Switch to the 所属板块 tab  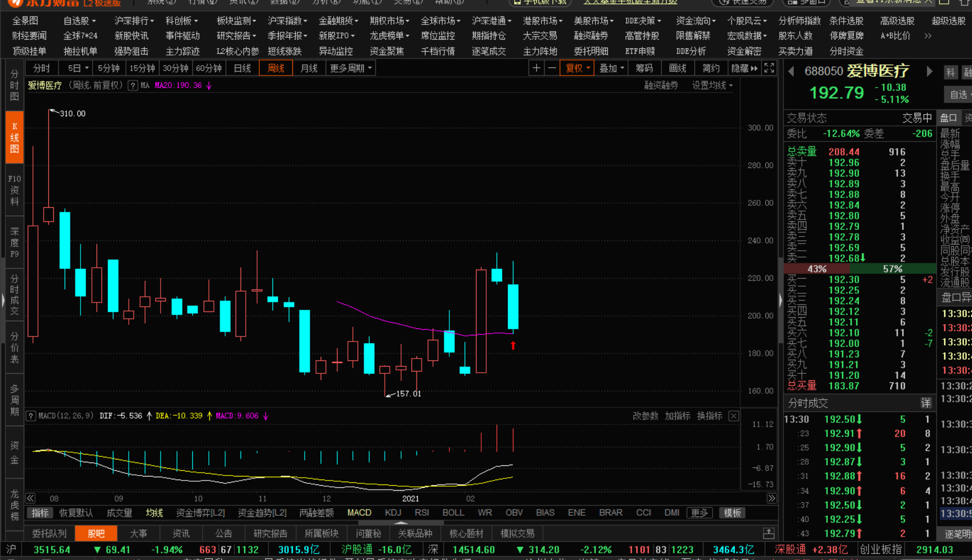click(321, 533)
